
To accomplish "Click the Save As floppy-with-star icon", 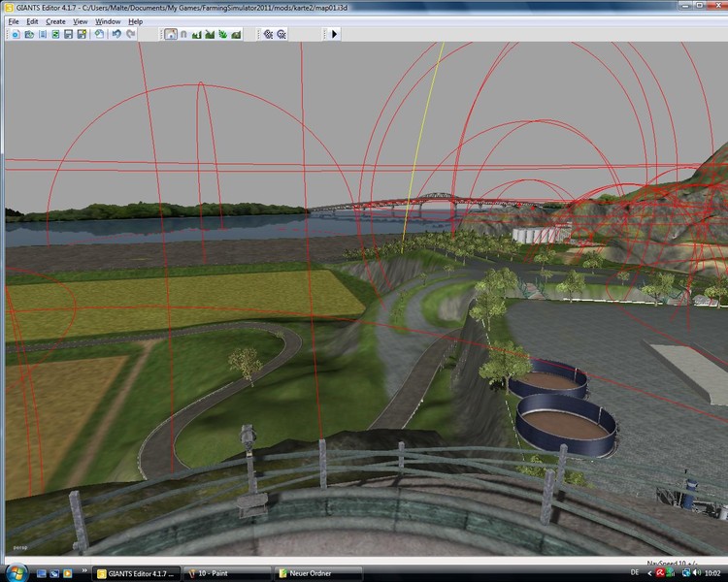I will (x=83, y=34).
